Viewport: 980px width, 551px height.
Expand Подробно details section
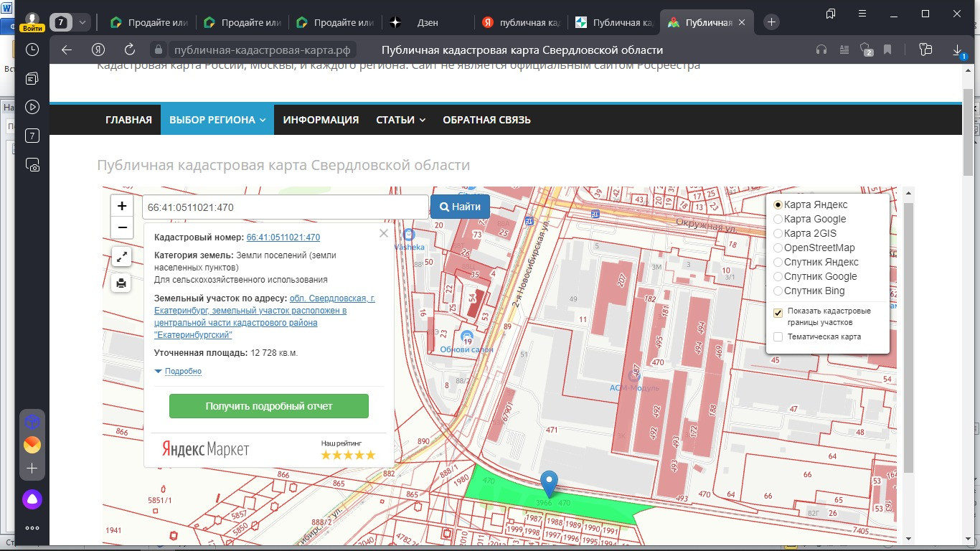coord(182,371)
